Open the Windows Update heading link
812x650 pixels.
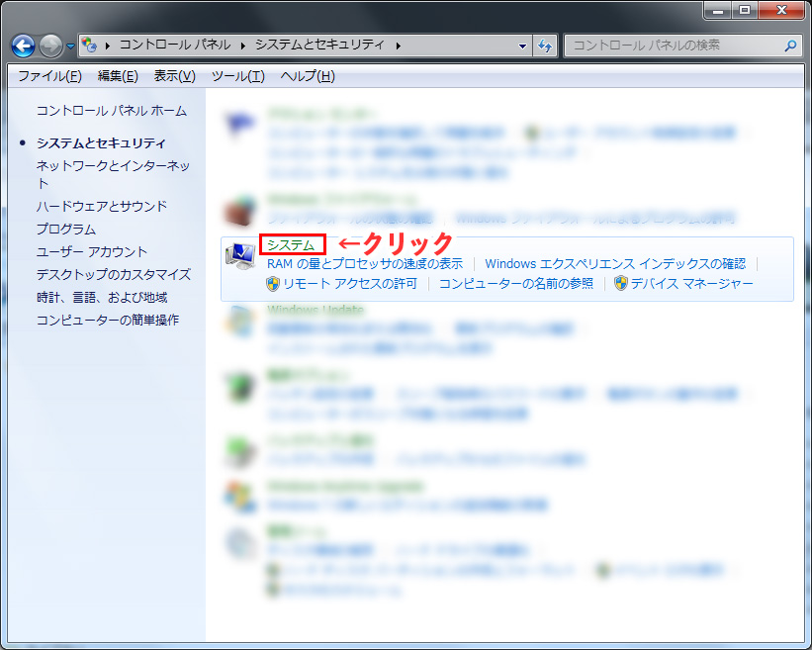coord(315,310)
